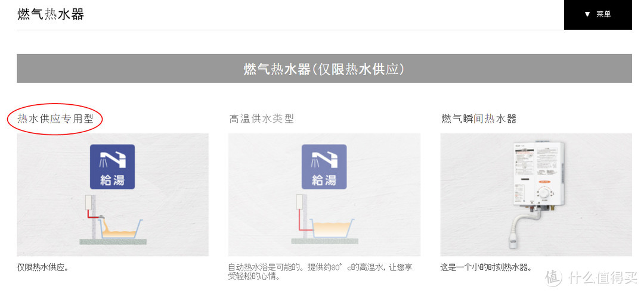
Task: Select the white instant water heater photo
Action: 536,195
